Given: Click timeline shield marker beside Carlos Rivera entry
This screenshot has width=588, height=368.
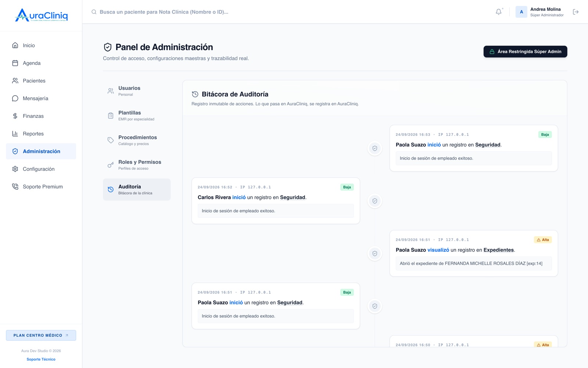Looking at the screenshot, I should click(375, 201).
